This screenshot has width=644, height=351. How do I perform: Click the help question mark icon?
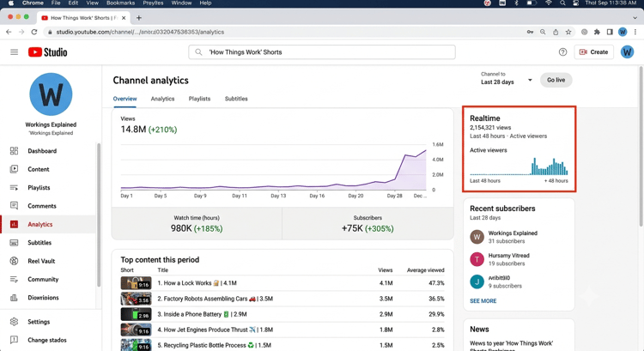click(562, 52)
